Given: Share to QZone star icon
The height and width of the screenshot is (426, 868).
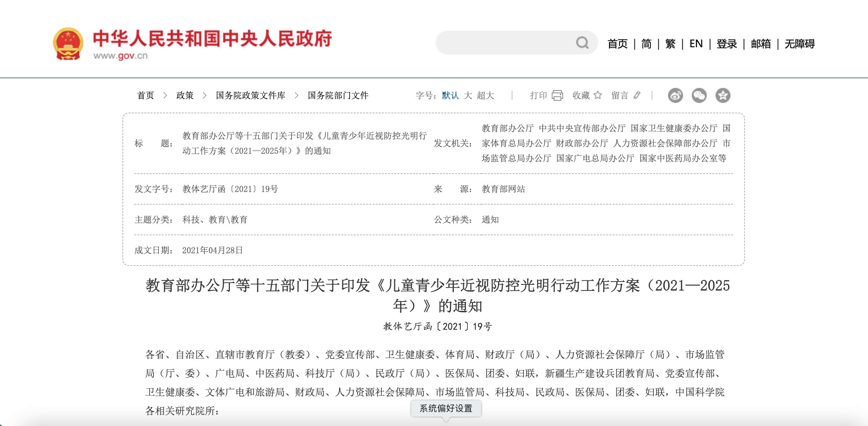Looking at the screenshot, I should click(x=723, y=95).
